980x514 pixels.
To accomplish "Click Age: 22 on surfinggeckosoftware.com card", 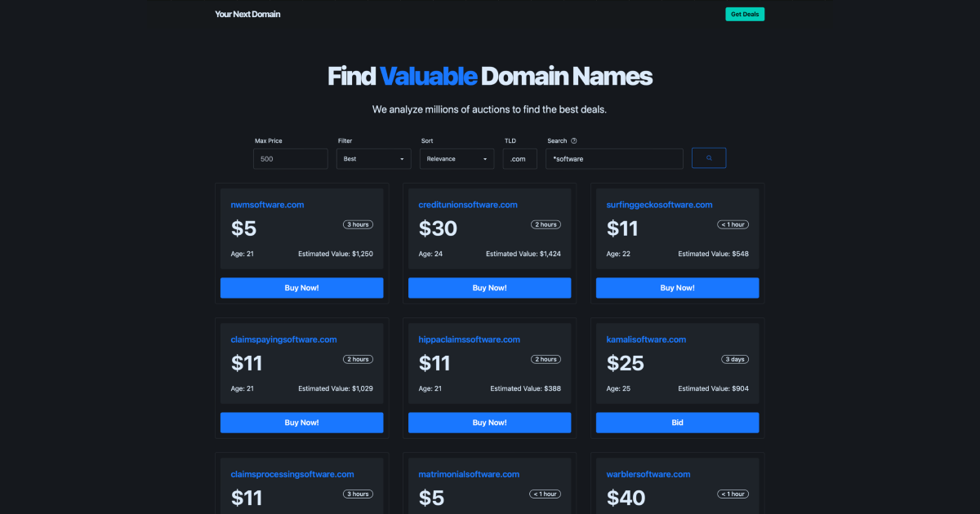I will tap(618, 254).
